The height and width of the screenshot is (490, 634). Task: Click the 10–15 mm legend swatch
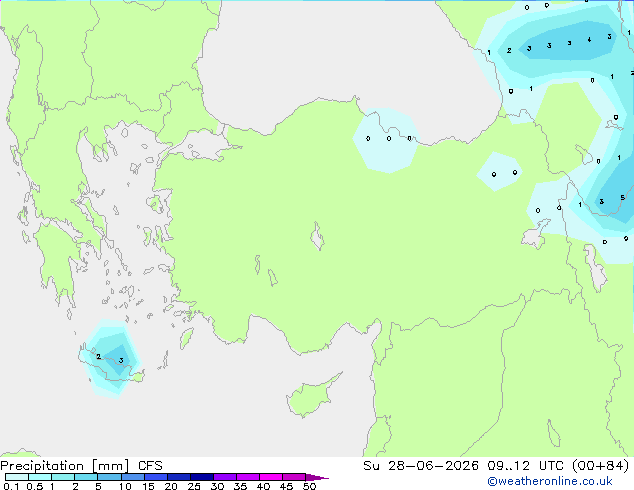[132, 477]
